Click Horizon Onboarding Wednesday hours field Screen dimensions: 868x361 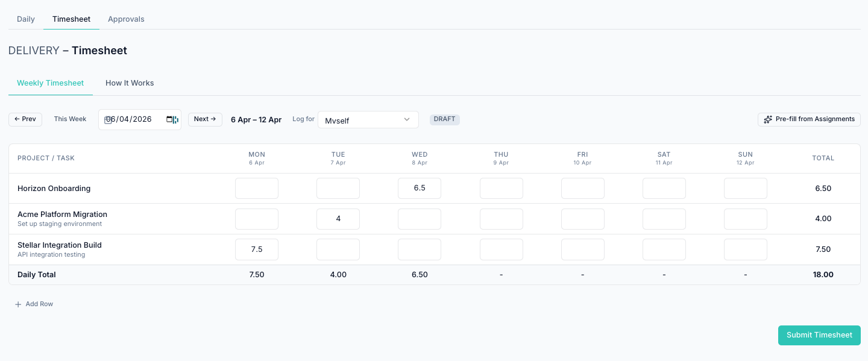pos(420,188)
